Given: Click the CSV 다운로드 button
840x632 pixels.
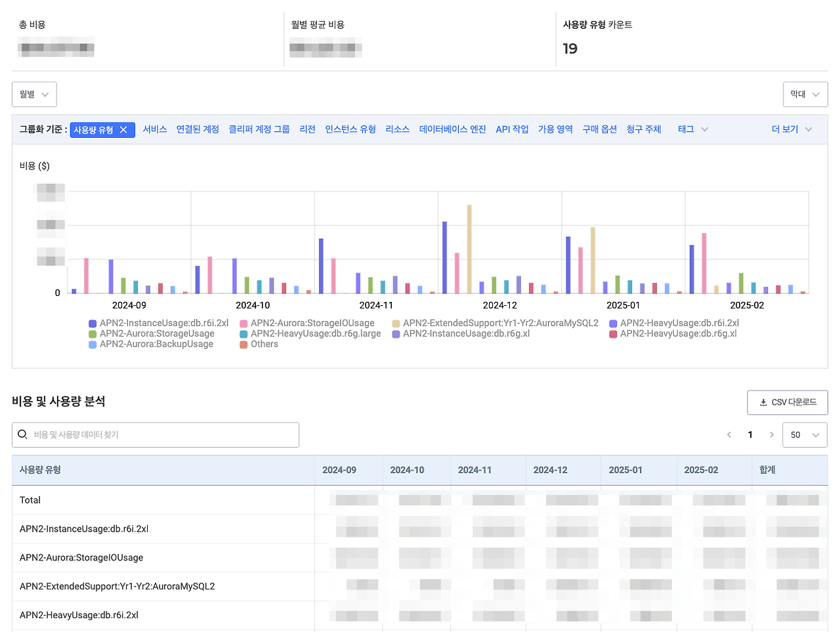Looking at the screenshot, I should pyautogui.click(x=787, y=402).
